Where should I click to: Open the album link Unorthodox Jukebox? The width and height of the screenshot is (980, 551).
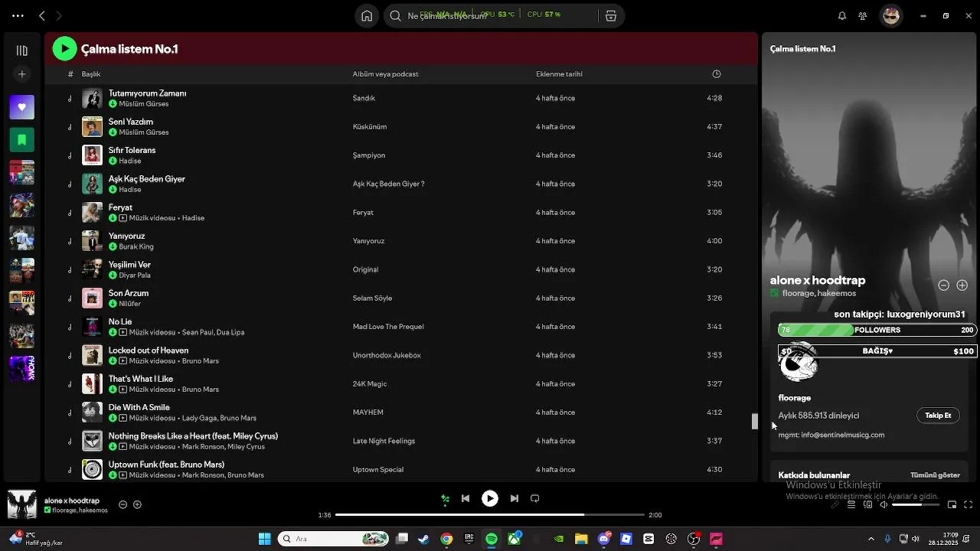pos(387,355)
